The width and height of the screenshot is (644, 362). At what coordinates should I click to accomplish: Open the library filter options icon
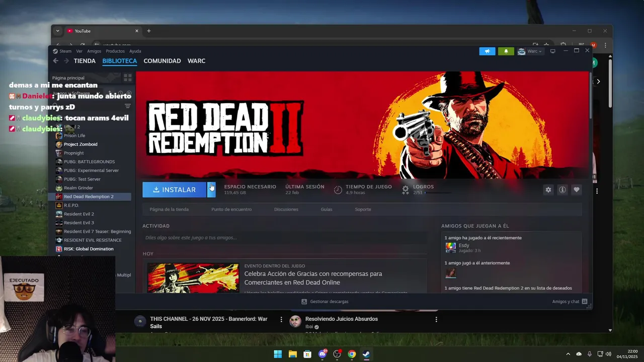(x=128, y=106)
